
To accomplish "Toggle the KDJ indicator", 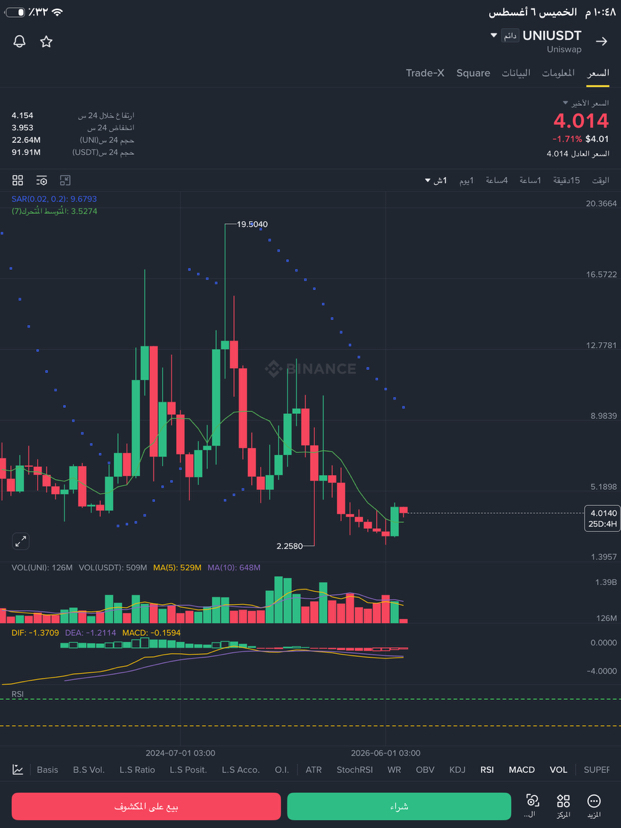I will (x=457, y=769).
